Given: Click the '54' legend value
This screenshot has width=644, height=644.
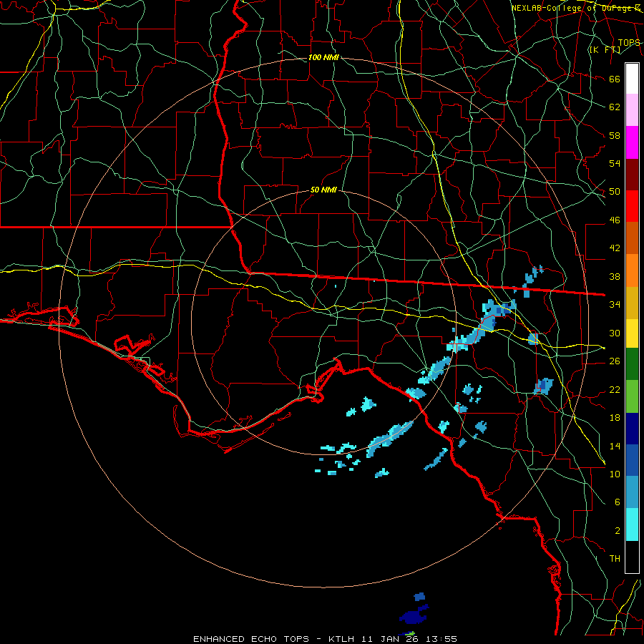Looking at the screenshot, I should [x=615, y=163].
